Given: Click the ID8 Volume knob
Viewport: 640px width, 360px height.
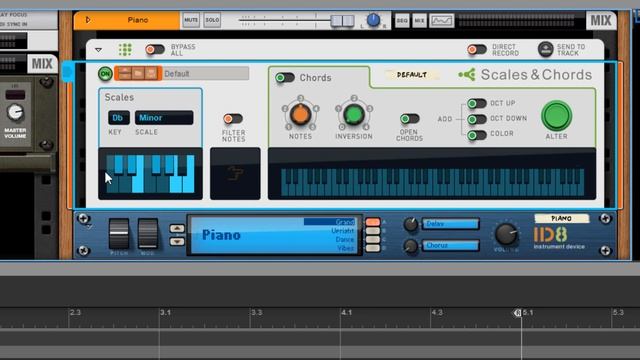Looking at the screenshot, I should tap(506, 234).
